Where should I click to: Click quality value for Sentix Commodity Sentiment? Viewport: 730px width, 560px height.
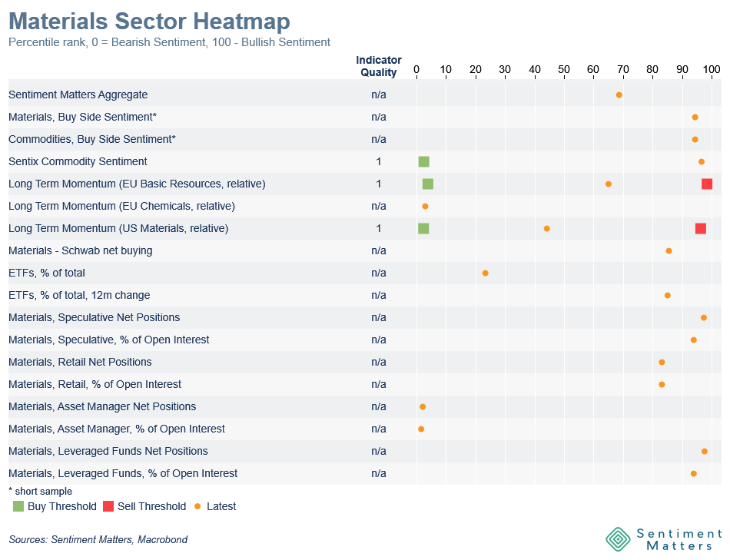pyautogui.click(x=378, y=161)
